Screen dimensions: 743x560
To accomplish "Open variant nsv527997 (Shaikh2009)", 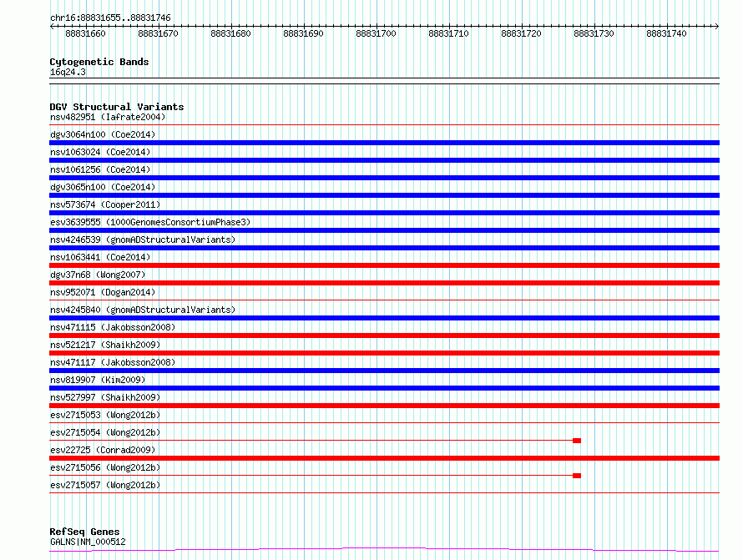I will click(x=105, y=397).
